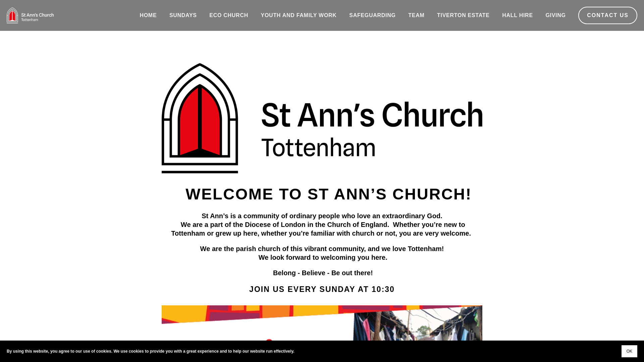644x362 pixels.
Task: View the Team page
Action: click(416, 15)
